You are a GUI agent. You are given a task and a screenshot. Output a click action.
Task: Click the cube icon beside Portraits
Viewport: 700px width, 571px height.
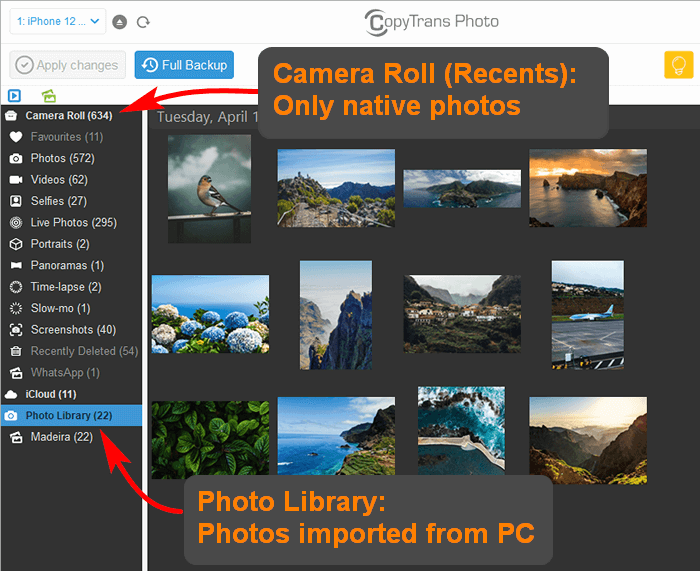tap(16, 244)
